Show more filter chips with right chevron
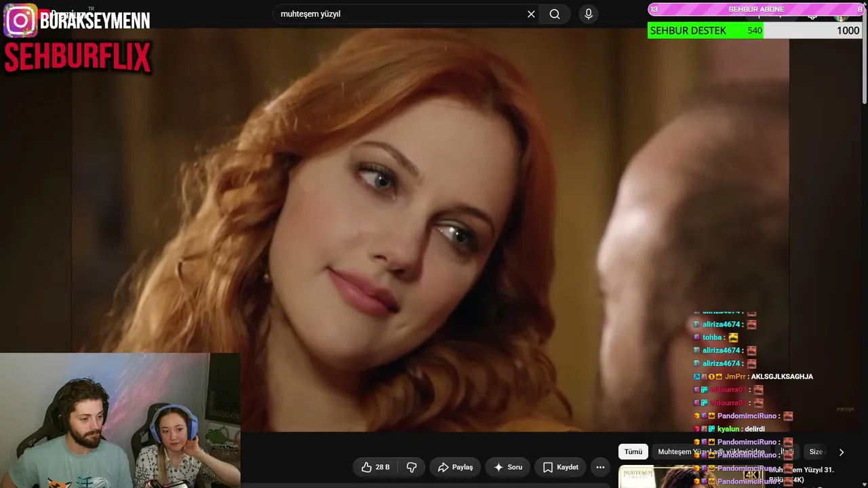Screen dimensions: 868x488 point(842,452)
